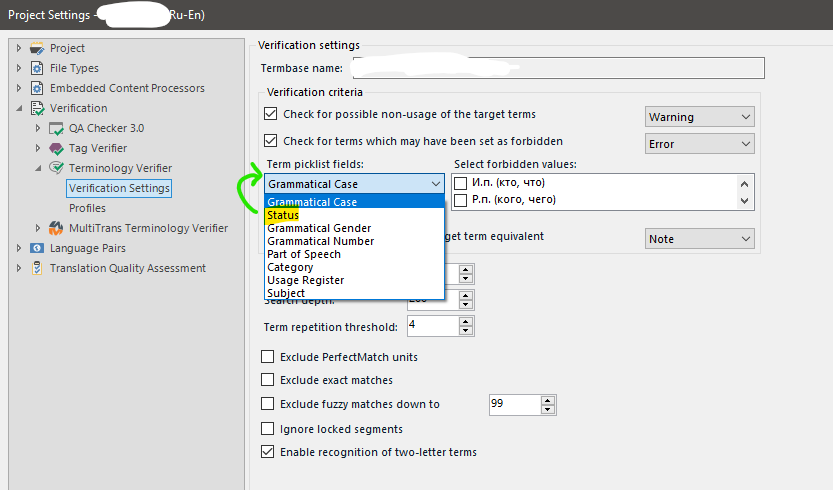Check the Р.п. (кого, чего) value
The width and height of the screenshot is (833, 490).
pyautogui.click(x=461, y=200)
